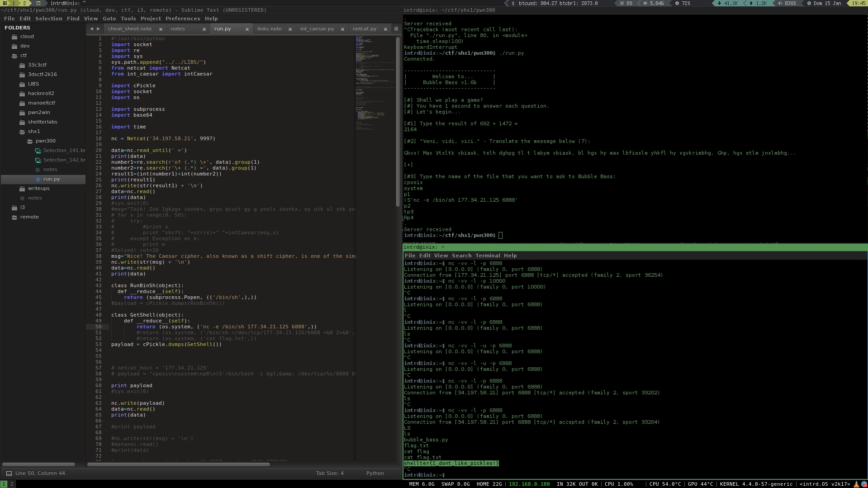The image size is (868, 488).
Task: Open the Goto menu
Action: click(109, 19)
